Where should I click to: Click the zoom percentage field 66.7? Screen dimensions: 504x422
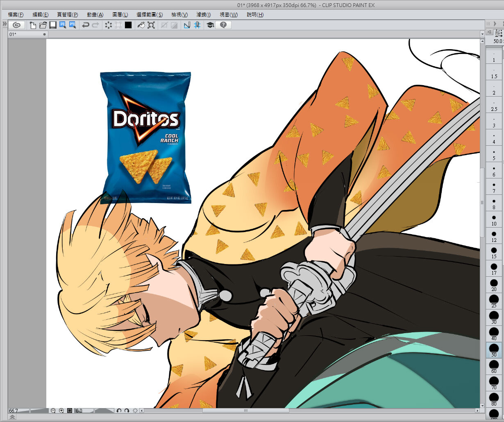[14, 411]
